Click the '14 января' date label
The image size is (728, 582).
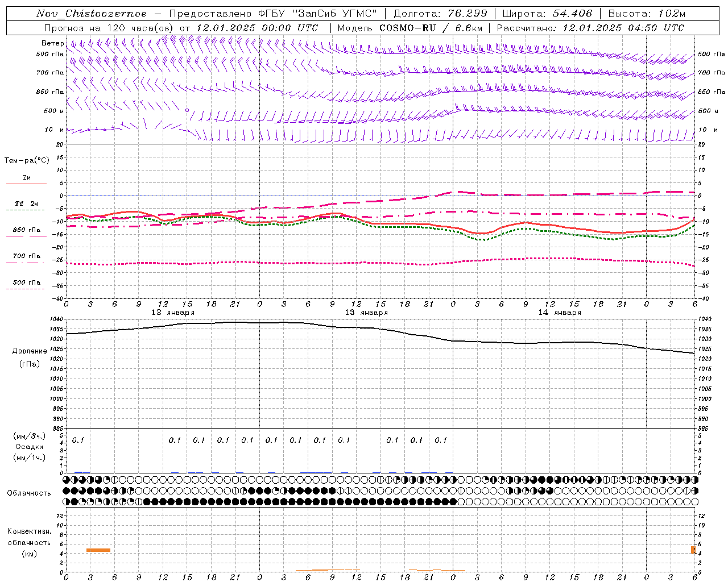pyautogui.click(x=560, y=312)
